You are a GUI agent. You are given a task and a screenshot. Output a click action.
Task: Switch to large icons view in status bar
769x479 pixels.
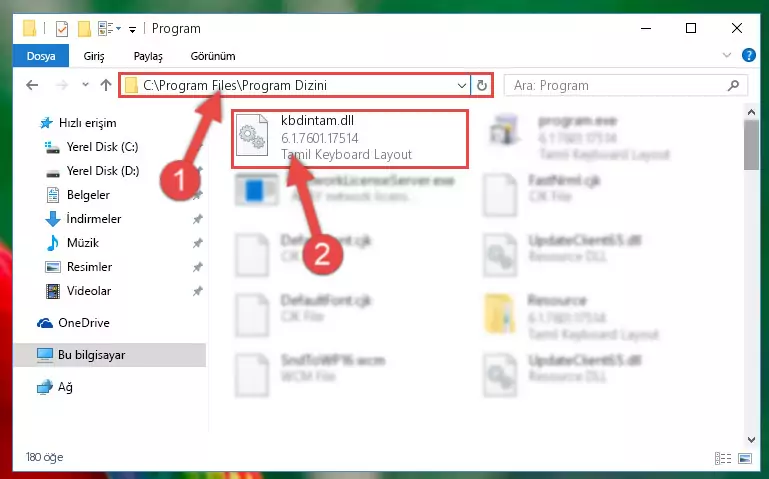click(744, 458)
